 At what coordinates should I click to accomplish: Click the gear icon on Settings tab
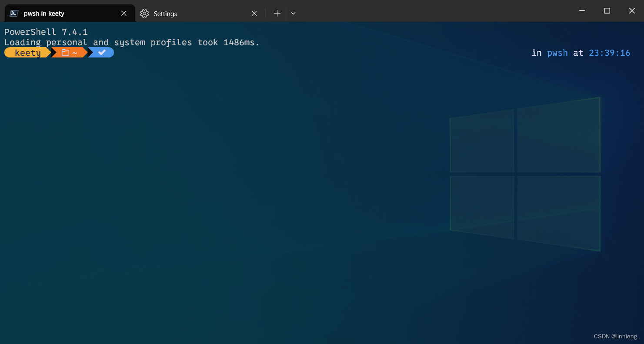[x=144, y=13]
